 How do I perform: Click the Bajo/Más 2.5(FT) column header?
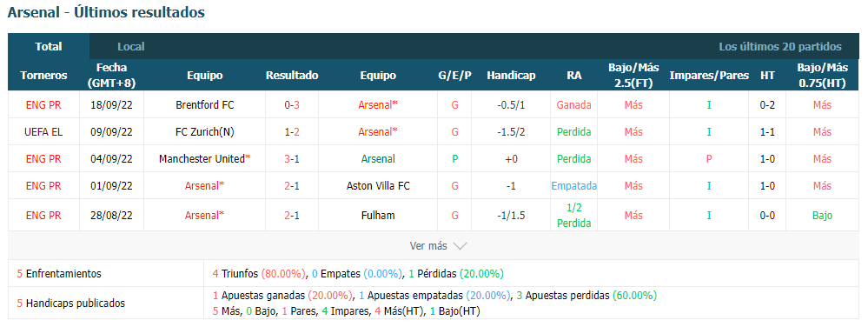pyautogui.click(x=633, y=76)
